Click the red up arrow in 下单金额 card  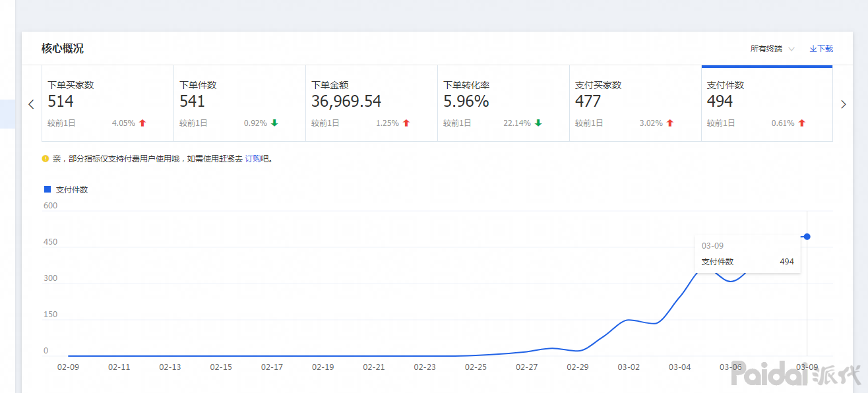click(406, 123)
